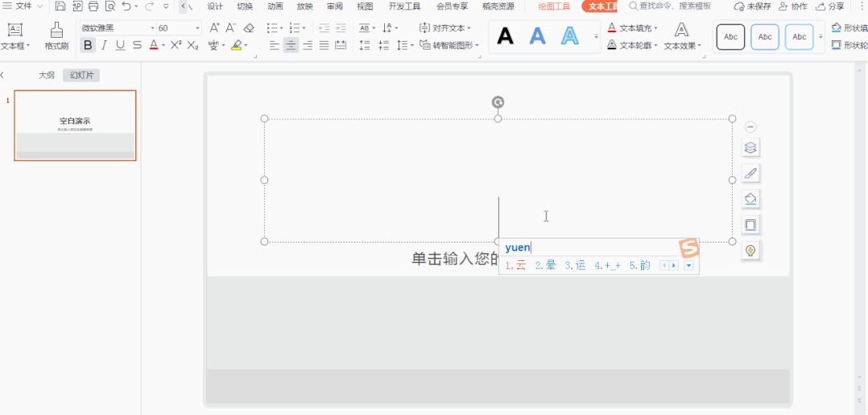Open the font name dropdown 微软雅黑
The height and width of the screenshot is (415, 868).
[139, 28]
